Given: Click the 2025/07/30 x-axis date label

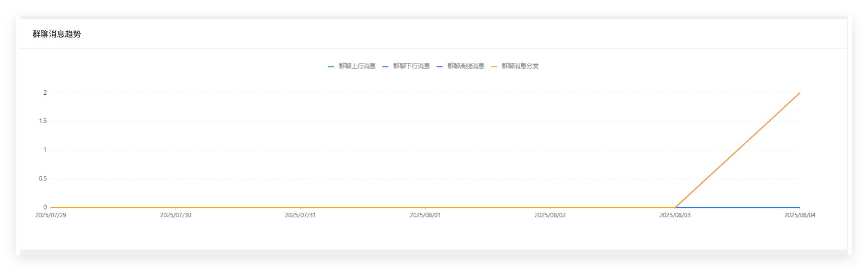Looking at the screenshot, I should pos(175,215).
